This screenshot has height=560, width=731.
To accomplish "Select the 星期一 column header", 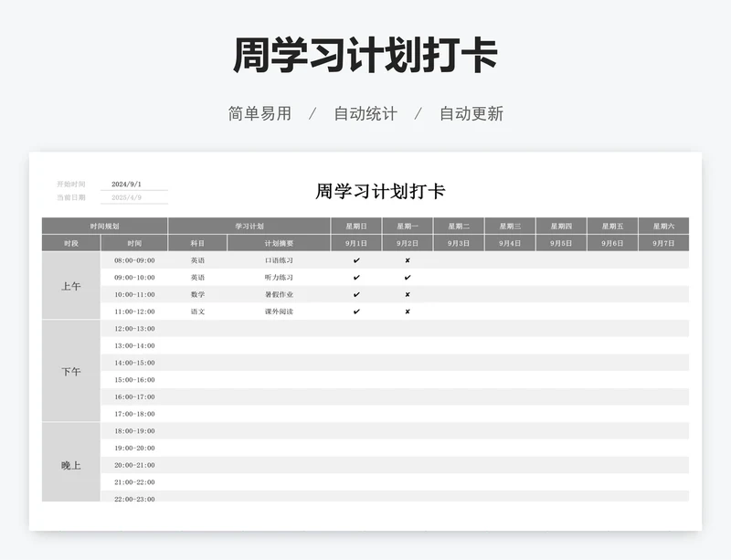I will coord(408,227).
